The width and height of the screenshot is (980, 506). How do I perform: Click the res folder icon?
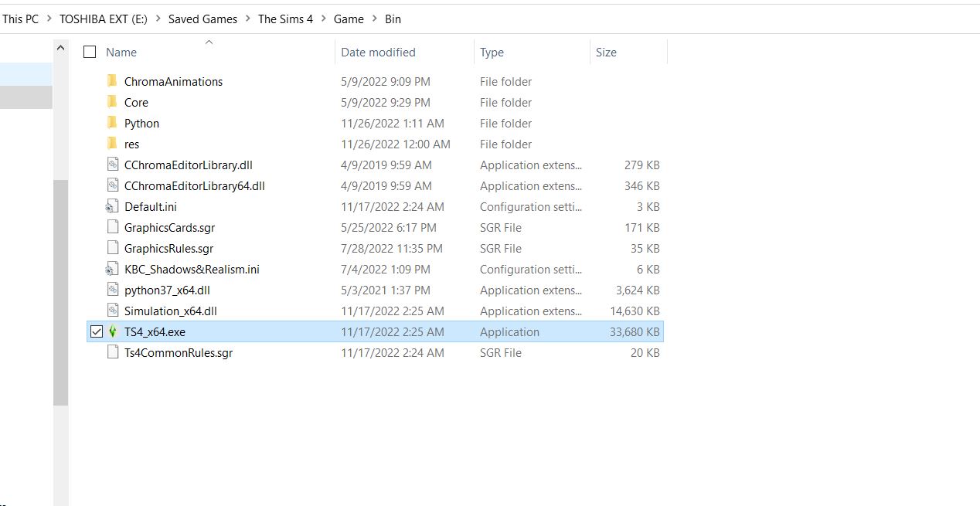pyautogui.click(x=112, y=144)
